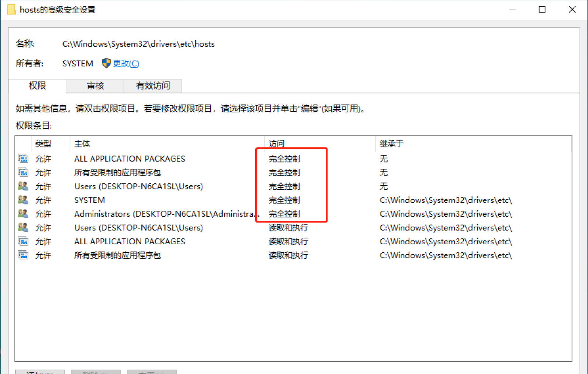Screen dimensions: 588x374
Task: Select the SYSTEM principal entry
Action: point(293,200)
